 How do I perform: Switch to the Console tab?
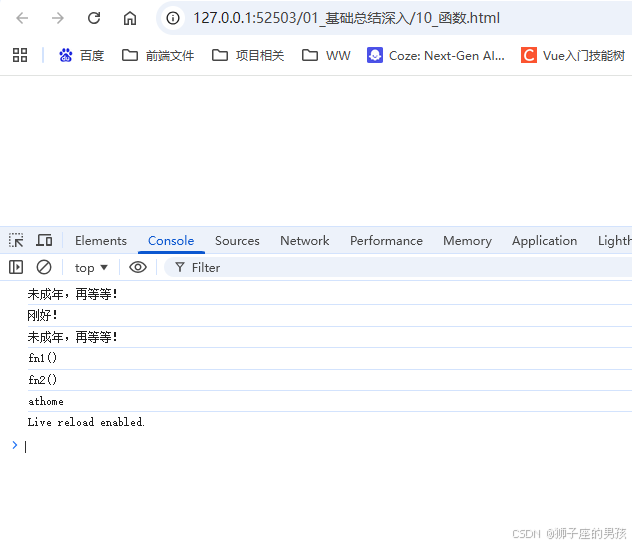pyautogui.click(x=171, y=241)
